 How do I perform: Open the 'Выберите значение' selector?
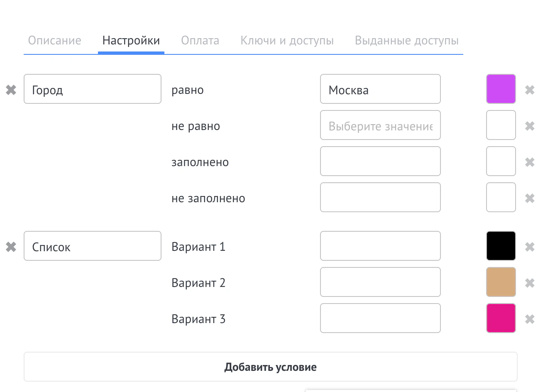(380, 125)
